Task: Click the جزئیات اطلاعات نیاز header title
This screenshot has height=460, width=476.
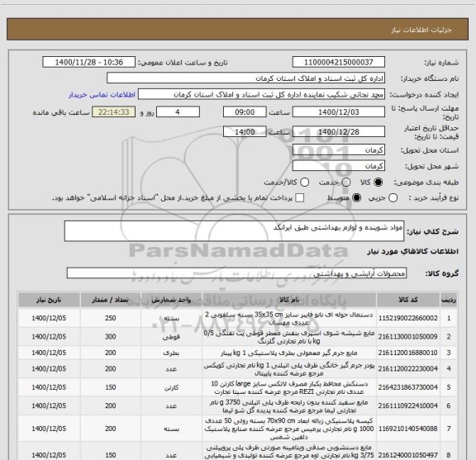Action: (421, 30)
